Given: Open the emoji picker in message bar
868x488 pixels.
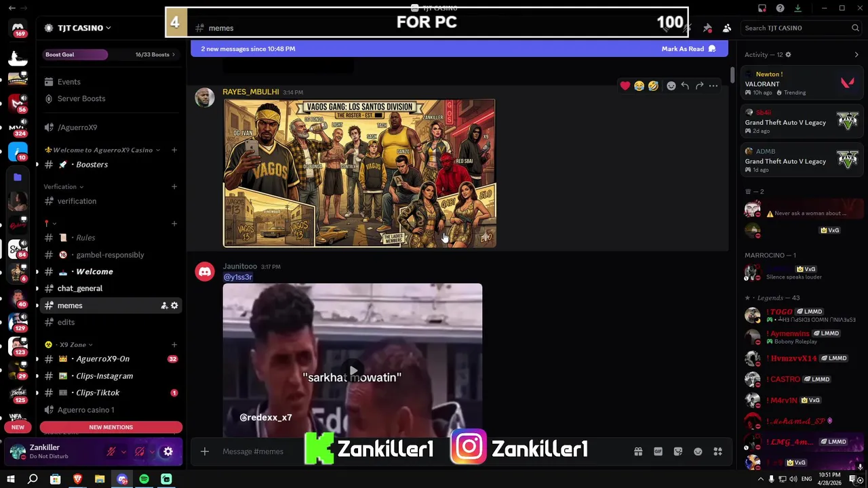Looking at the screenshot, I should [698, 451].
